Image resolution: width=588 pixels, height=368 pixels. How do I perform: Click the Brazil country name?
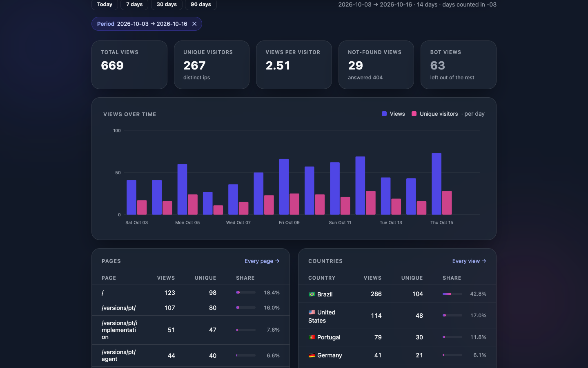click(x=325, y=294)
